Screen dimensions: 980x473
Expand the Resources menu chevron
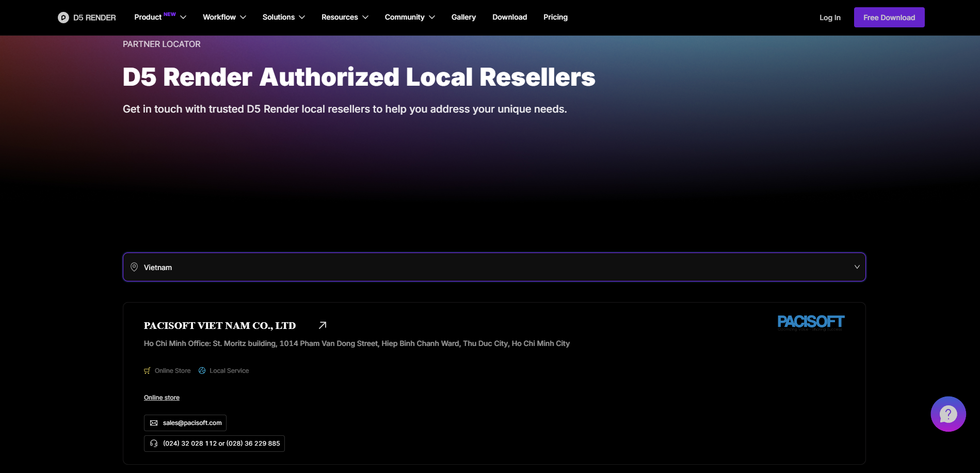(x=365, y=18)
